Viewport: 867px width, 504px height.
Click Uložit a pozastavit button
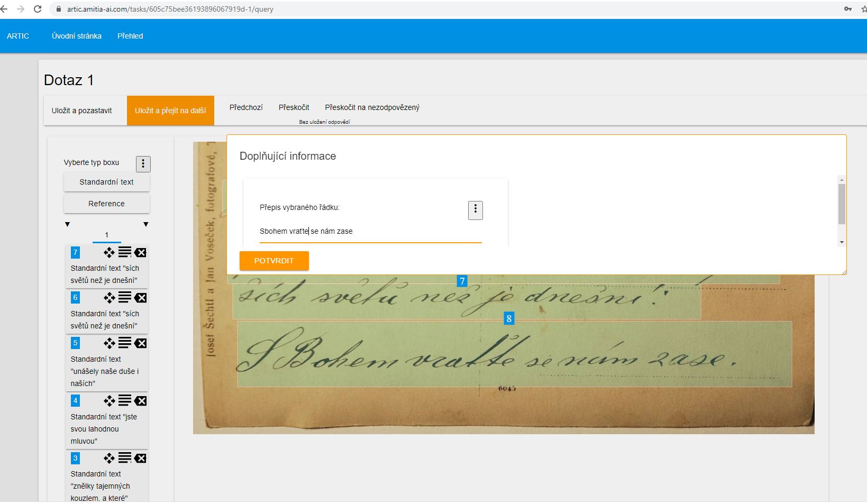point(82,111)
